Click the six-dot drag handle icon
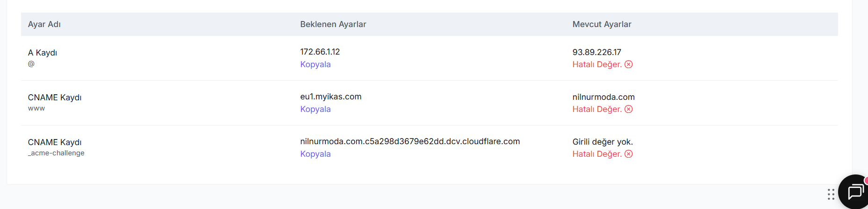The width and height of the screenshot is (868, 209). 831,194
